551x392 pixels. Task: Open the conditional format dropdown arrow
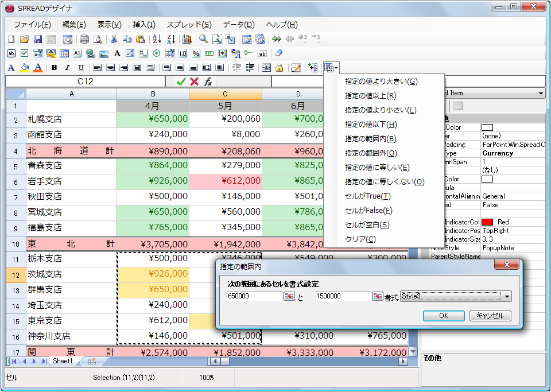pyautogui.click(x=335, y=67)
